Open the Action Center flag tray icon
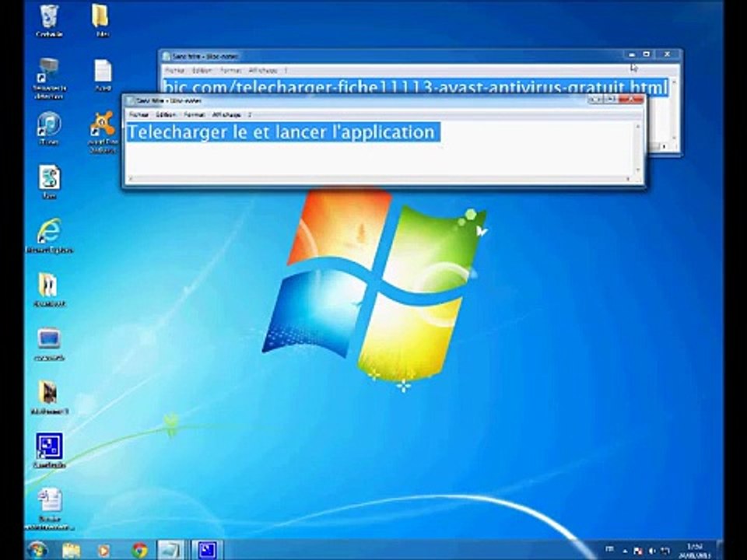This screenshot has width=747, height=560. click(638, 551)
